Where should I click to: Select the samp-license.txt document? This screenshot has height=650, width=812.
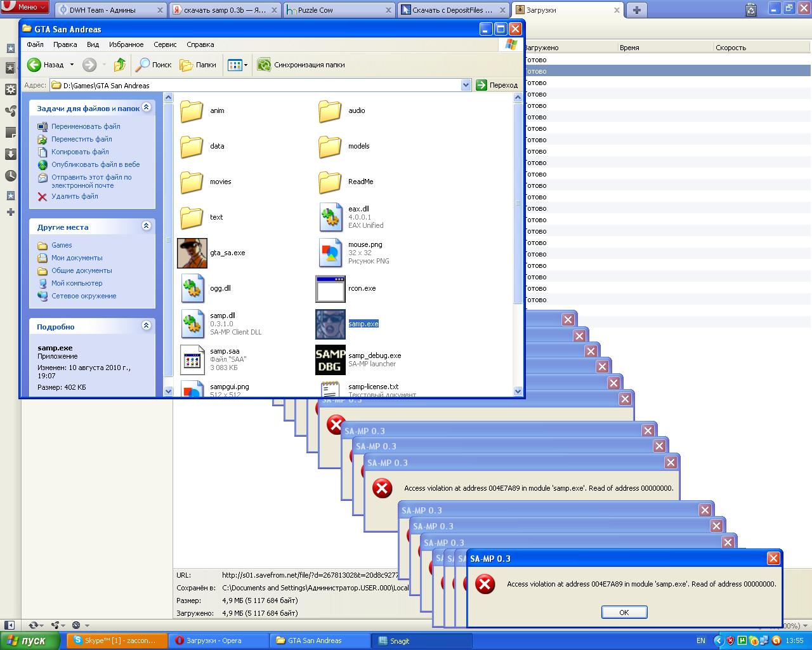(331, 388)
